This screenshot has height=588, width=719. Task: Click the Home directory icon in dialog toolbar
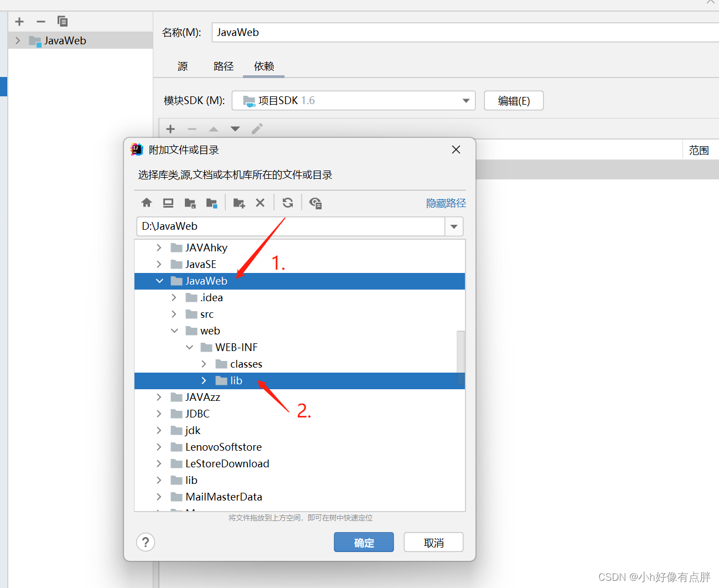[147, 203]
